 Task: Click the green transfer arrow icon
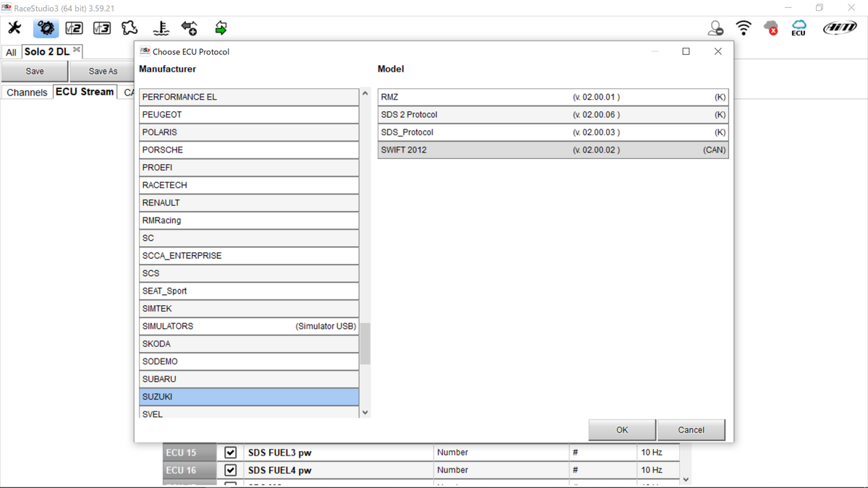pos(221,28)
